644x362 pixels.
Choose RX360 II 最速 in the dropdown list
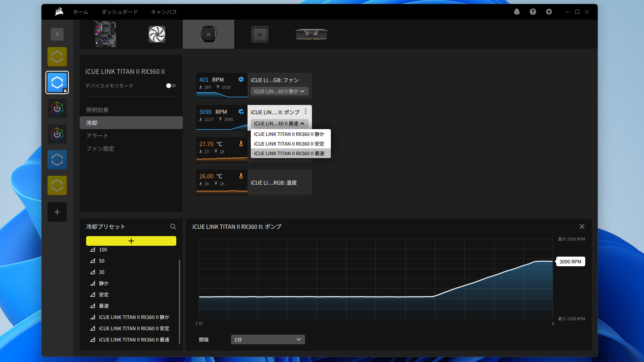pyautogui.click(x=291, y=153)
